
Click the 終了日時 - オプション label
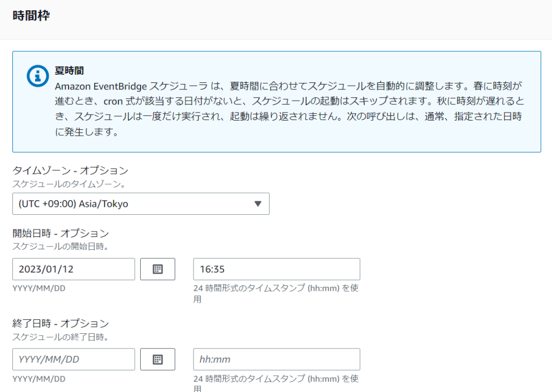(x=58, y=324)
